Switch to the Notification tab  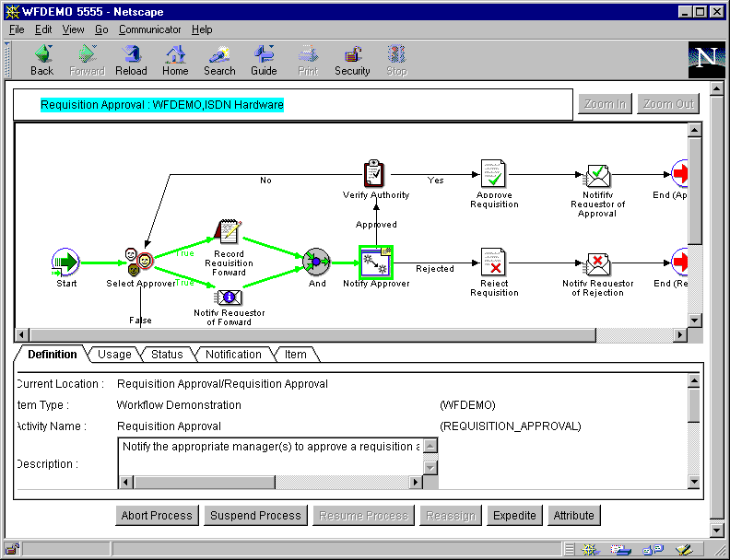(x=233, y=355)
